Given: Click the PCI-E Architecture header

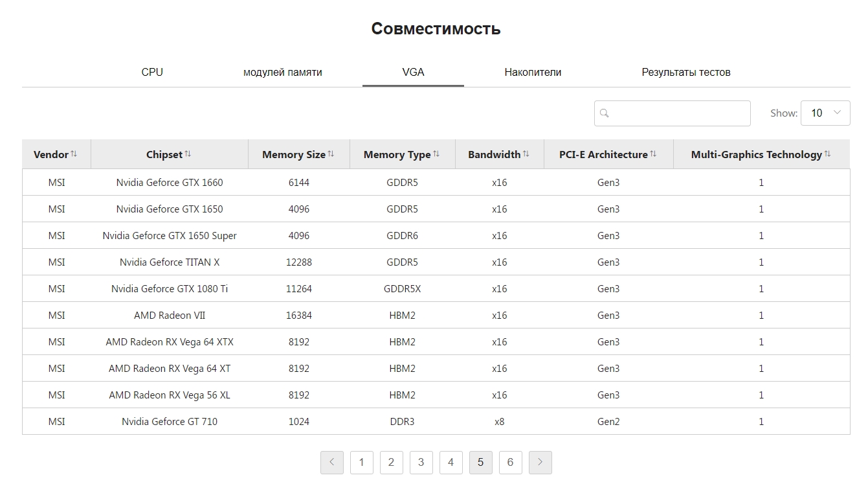Looking at the screenshot, I should (608, 154).
